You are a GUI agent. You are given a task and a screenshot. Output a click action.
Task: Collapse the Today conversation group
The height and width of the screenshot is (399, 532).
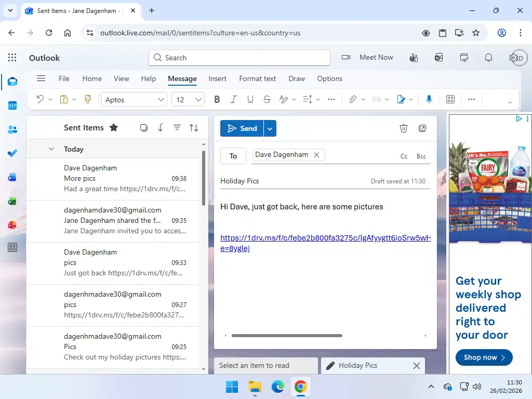51,149
